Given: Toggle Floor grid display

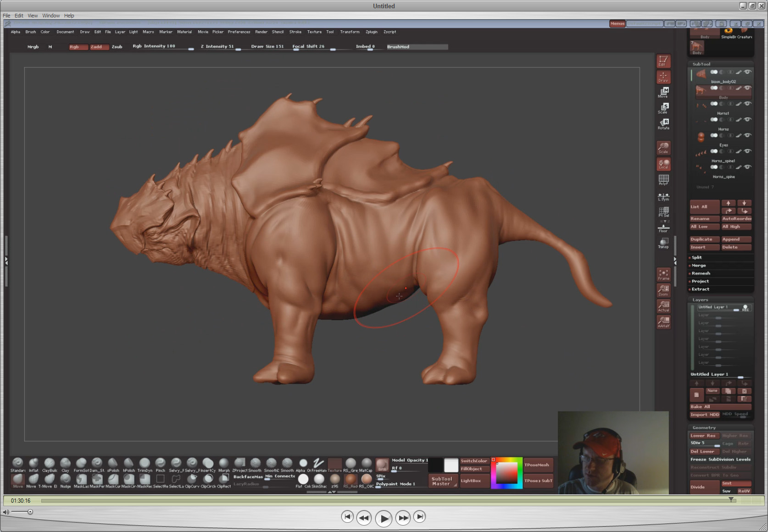Looking at the screenshot, I should pyautogui.click(x=663, y=228).
